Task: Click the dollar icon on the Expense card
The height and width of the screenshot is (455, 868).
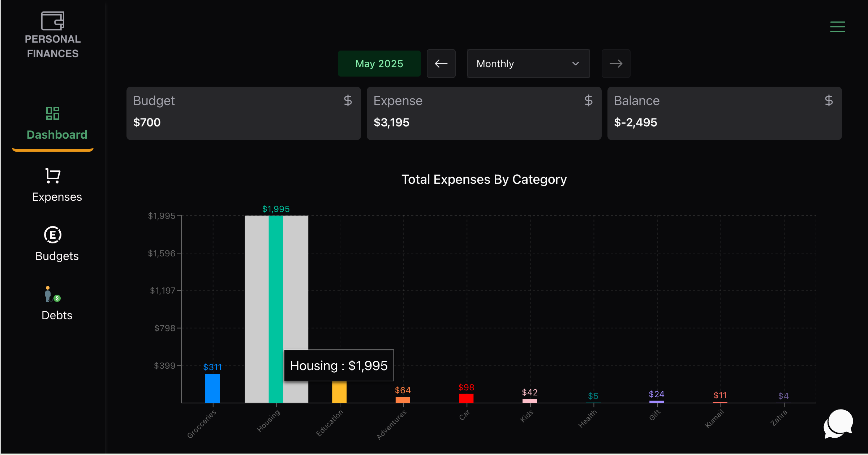Action: (588, 101)
